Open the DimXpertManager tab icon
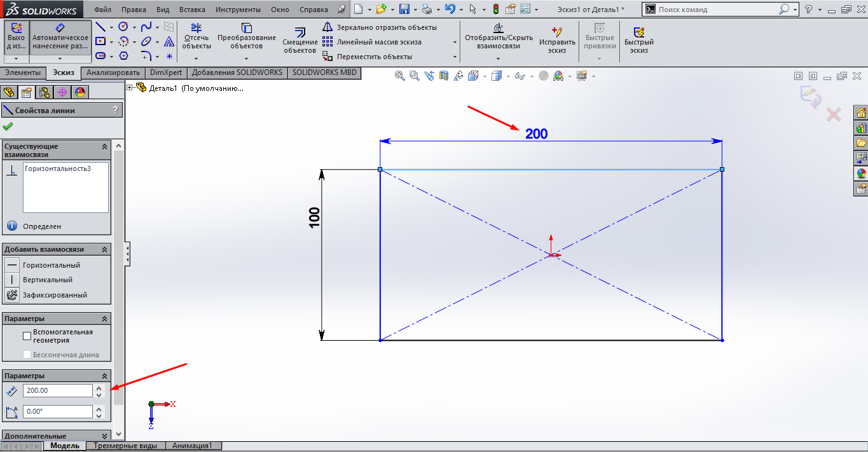Viewport: 868px width, 452px height. tap(62, 93)
